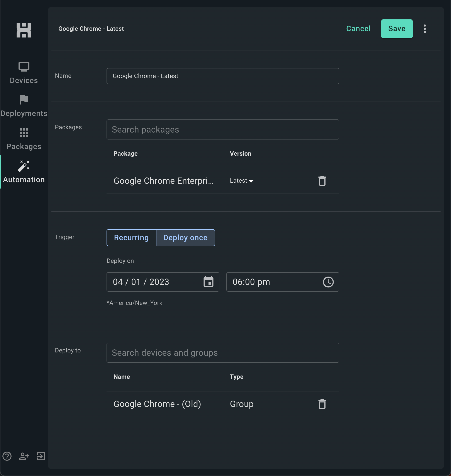The width and height of the screenshot is (451, 476).
Task: Click the Save button
Action: (397, 29)
